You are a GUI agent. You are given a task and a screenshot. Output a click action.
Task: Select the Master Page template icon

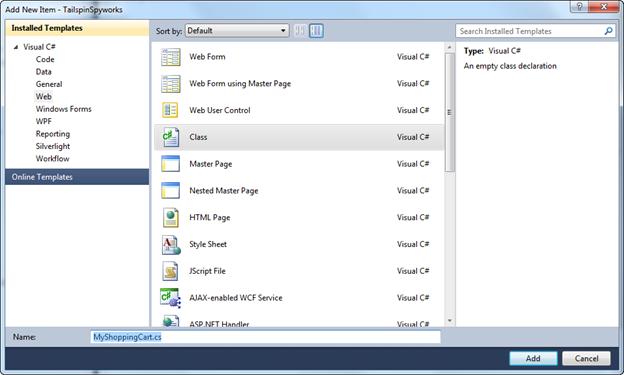171,164
